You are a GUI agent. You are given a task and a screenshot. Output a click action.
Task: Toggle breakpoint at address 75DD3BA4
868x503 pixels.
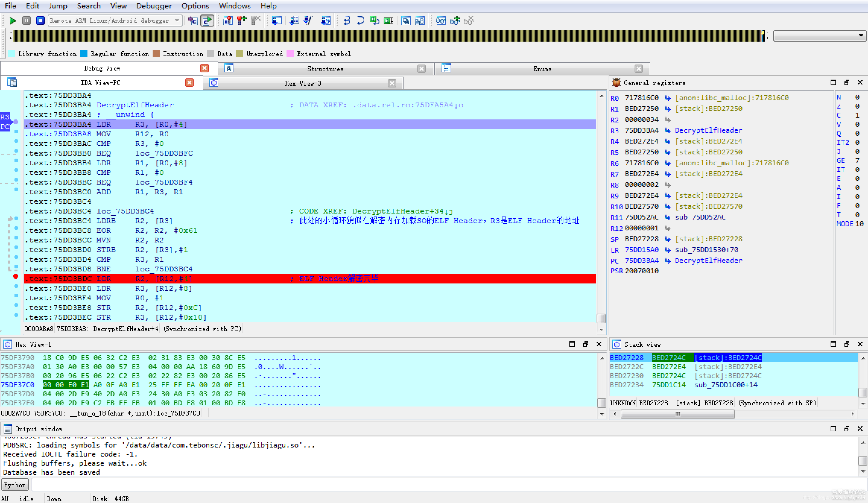(x=16, y=124)
